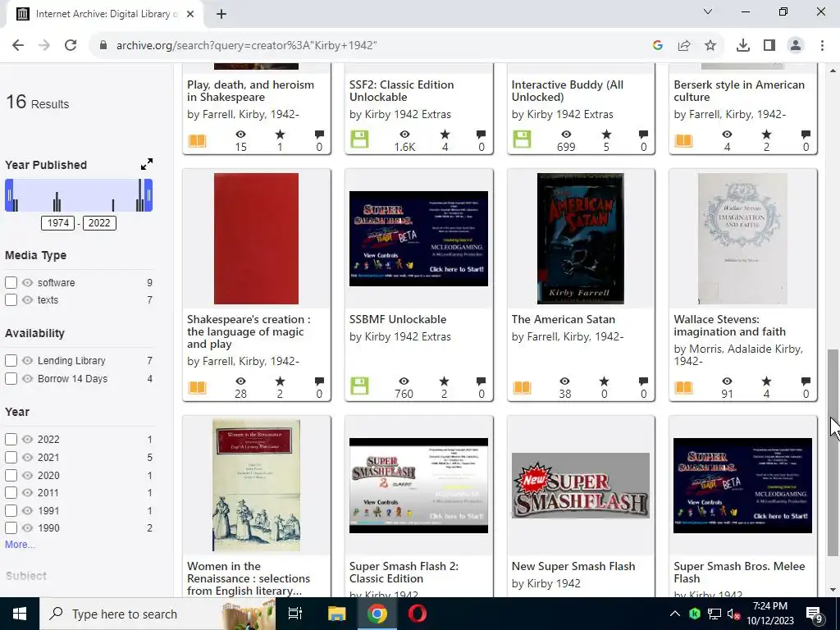840x630 pixels.
Task: Click views eye on SSBMF Unlockable card
Action: [404, 381]
